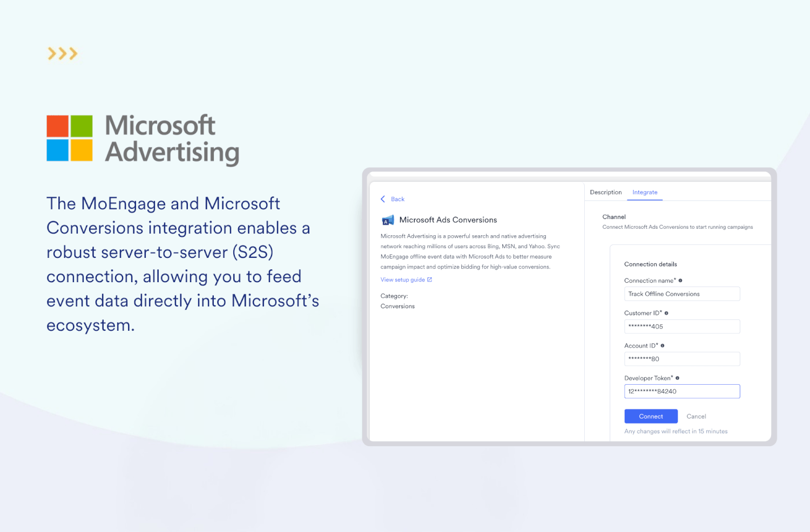Click the Channel section heading

pos(614,217)
